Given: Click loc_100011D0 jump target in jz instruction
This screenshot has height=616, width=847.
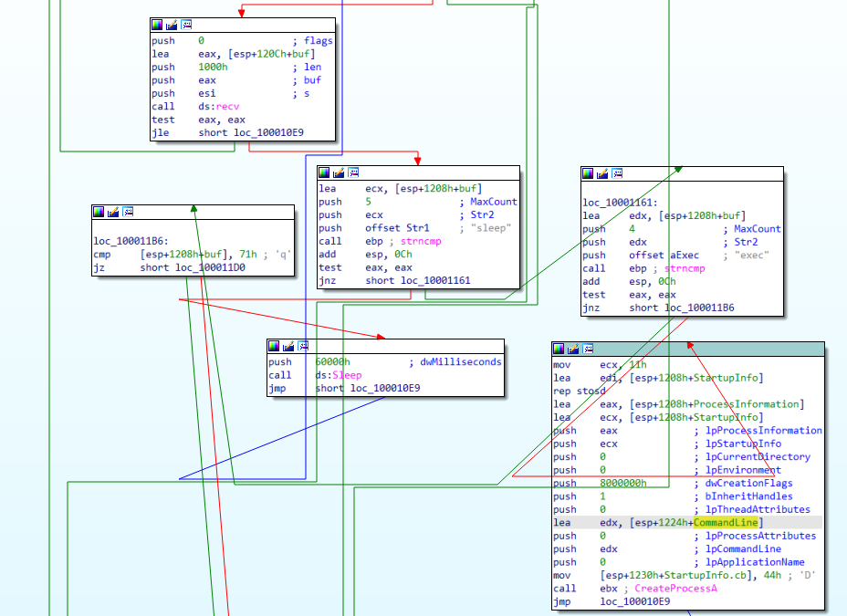Looking at the screenshot, I should pyautogui.click(x=217, y=268).
